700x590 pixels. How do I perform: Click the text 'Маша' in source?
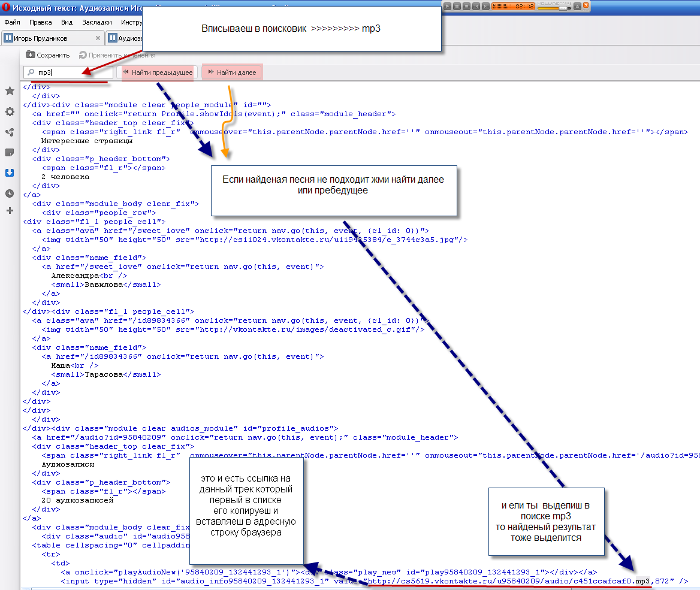tap(61, 365)
